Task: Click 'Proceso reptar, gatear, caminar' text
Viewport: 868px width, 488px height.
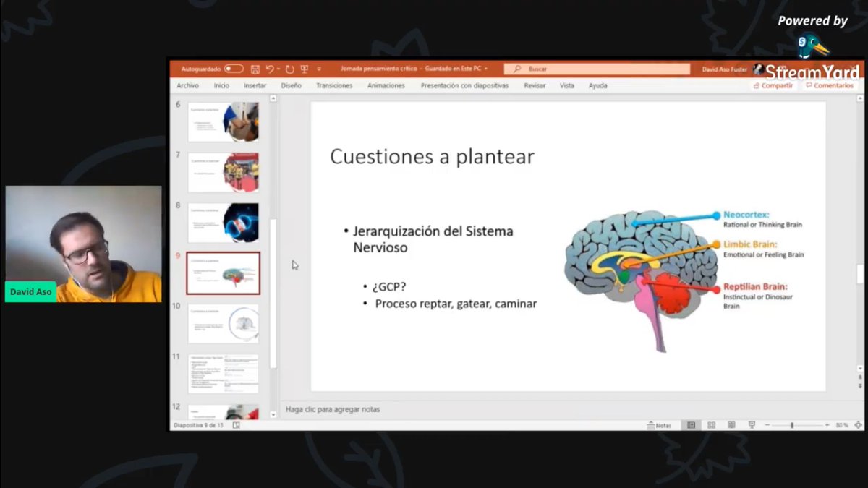Action: (456, 304)
